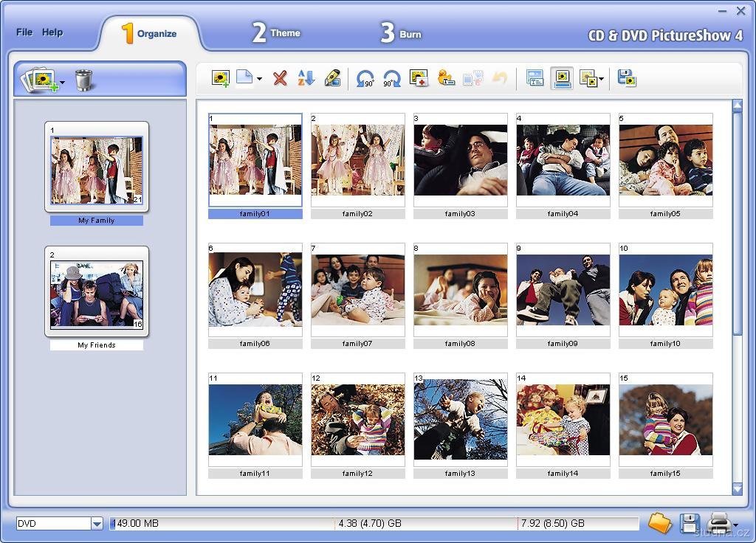This screenshot has width=756, height=543.
Task: Go to the Burn step
Action: point(402,34)
